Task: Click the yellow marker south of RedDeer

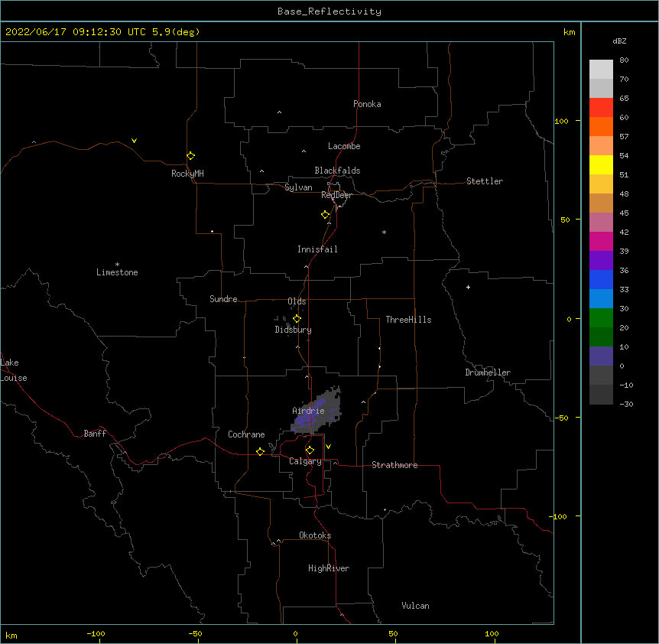Action: pyautogui.click(x=326, y=215)
